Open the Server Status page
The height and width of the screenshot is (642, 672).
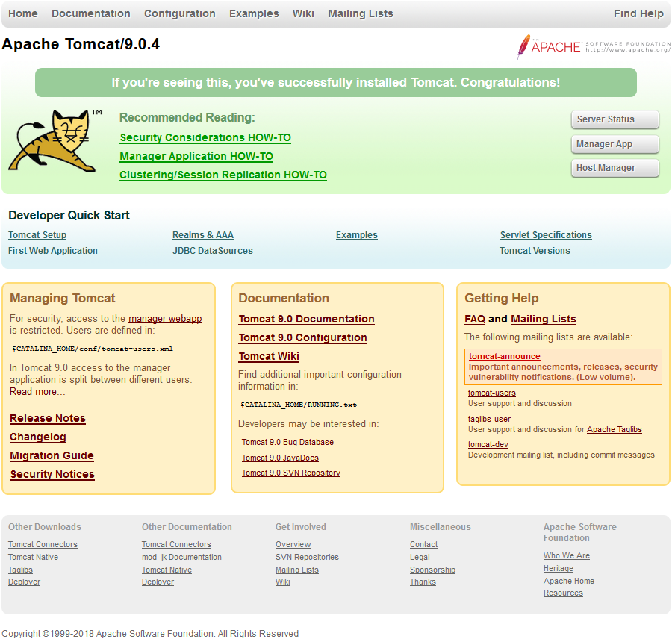615,119
